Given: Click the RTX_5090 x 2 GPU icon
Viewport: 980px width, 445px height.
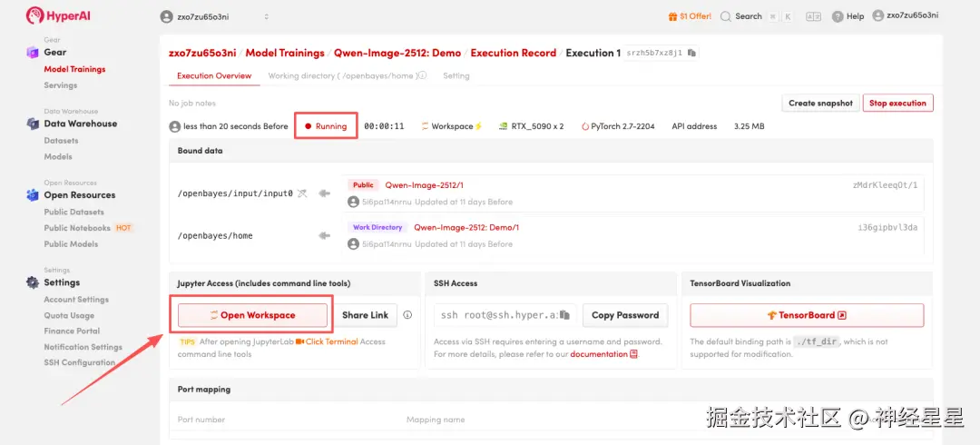Looking at the screenshot, I should pos(503,126).
